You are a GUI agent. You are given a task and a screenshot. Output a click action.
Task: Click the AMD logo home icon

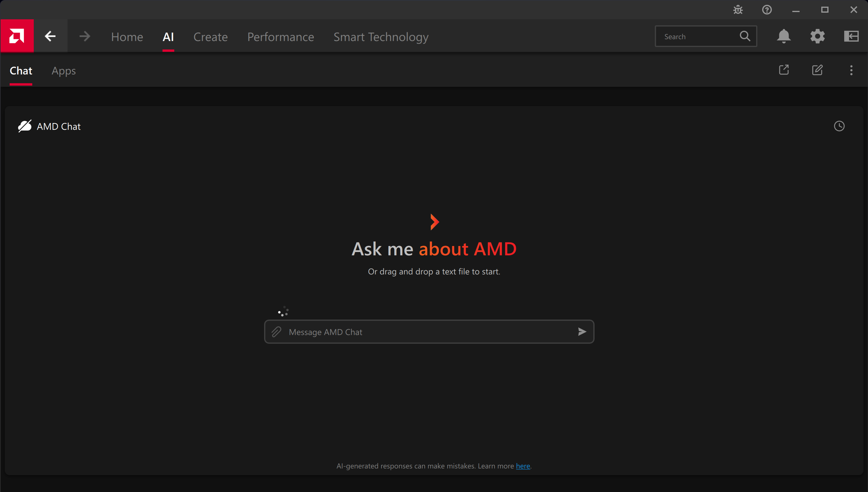click(17, 36)
